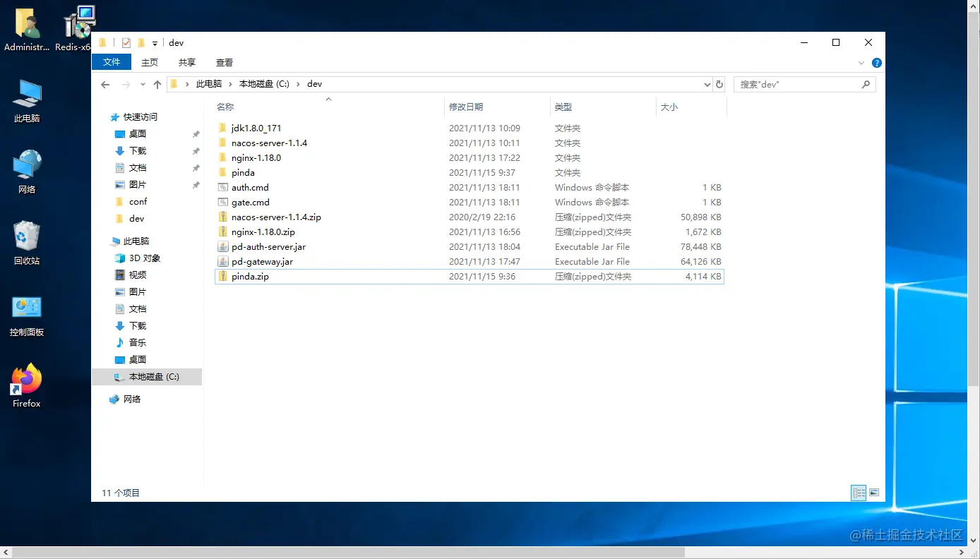Click the search magnifier icon
The width and height of the screenshot is (980, 559).
866,84
